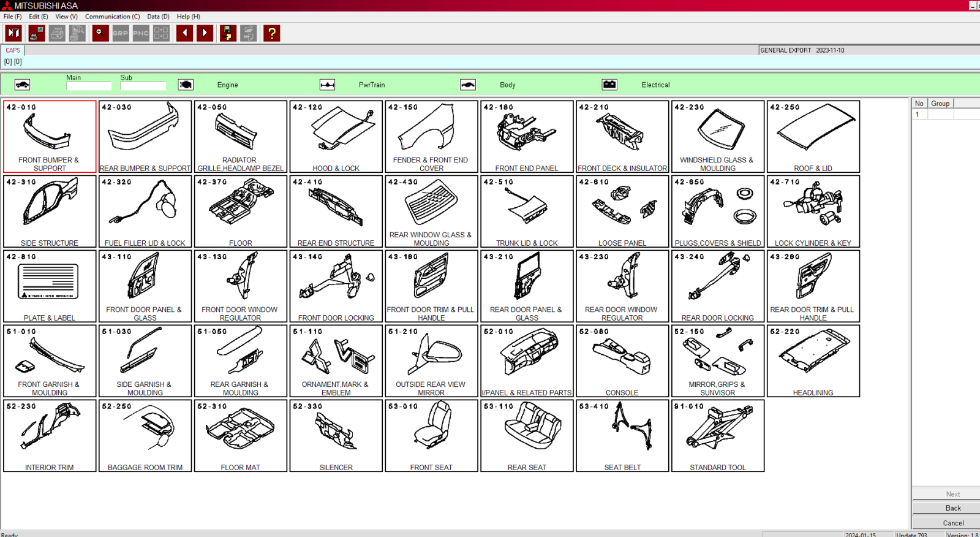Open 42-510 Trunk Lid & Lock
This screenshot has width=980, height=537.
pos(527,211)
